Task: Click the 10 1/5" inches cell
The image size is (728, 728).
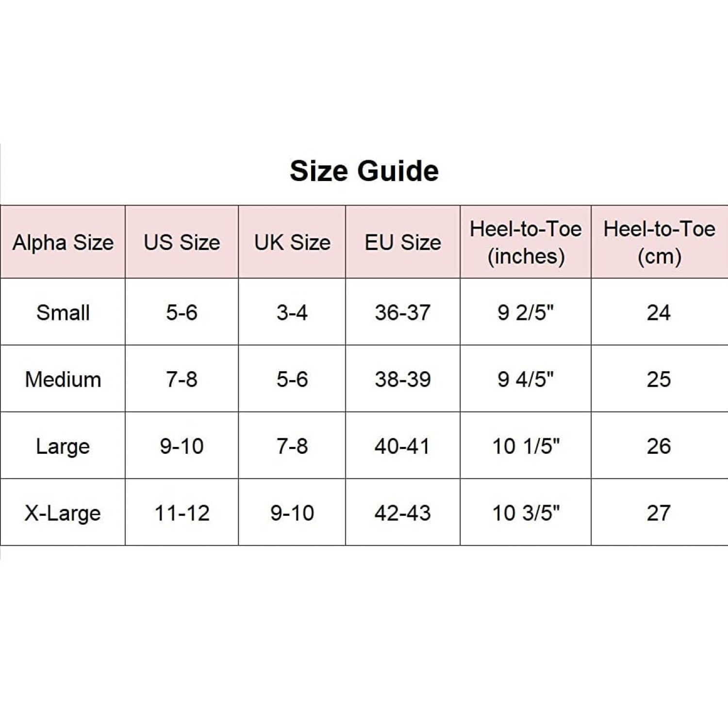Action: (x=526, y=447)
